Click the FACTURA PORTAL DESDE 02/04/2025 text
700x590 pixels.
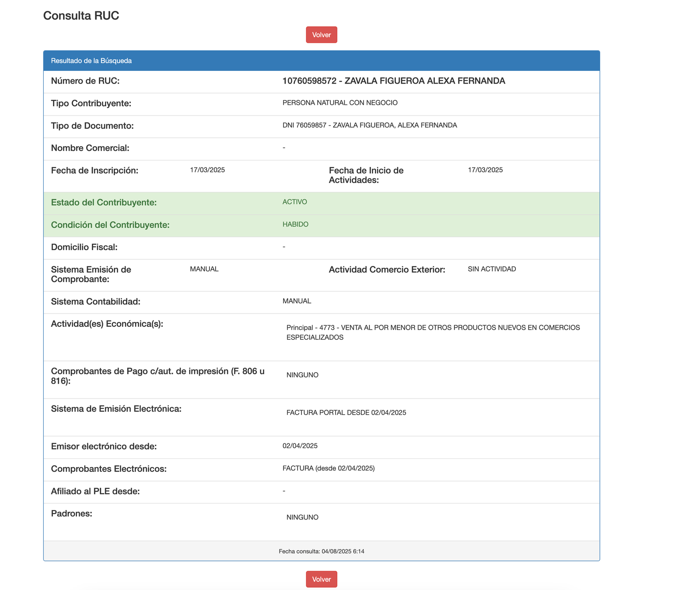[x=346, y=412]
